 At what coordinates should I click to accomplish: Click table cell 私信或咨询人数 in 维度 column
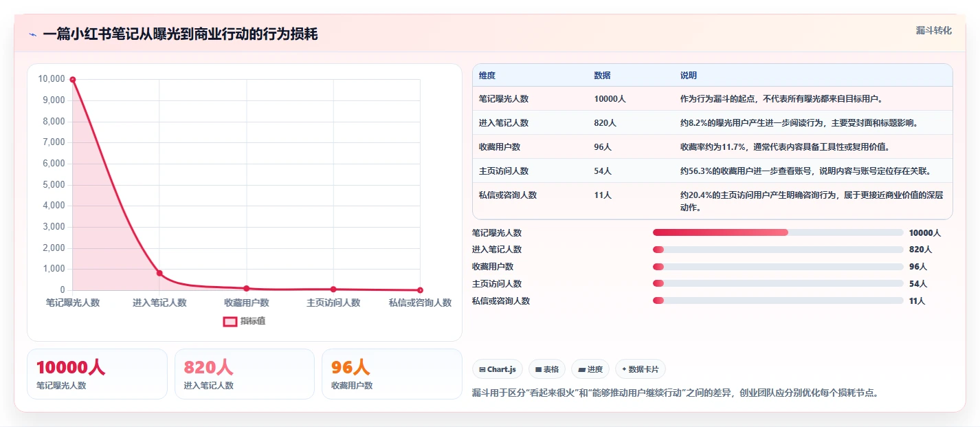click(508, 195)
